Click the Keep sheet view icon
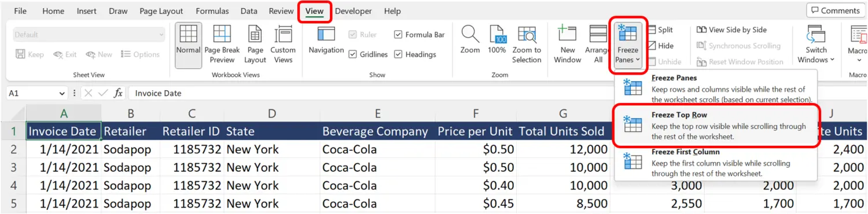 click(20, 54)
